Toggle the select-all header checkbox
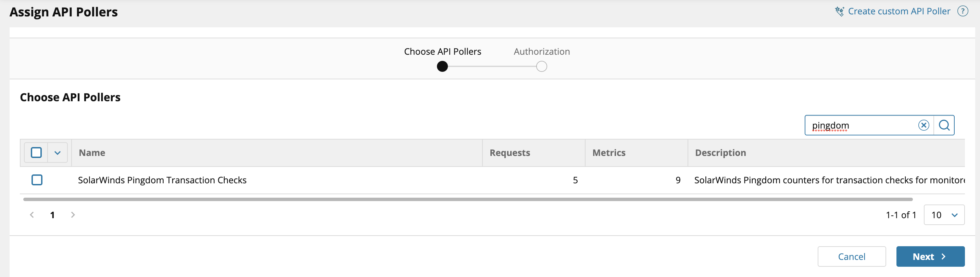This screenshot has height=277, width=980. [x=37, y=153]
